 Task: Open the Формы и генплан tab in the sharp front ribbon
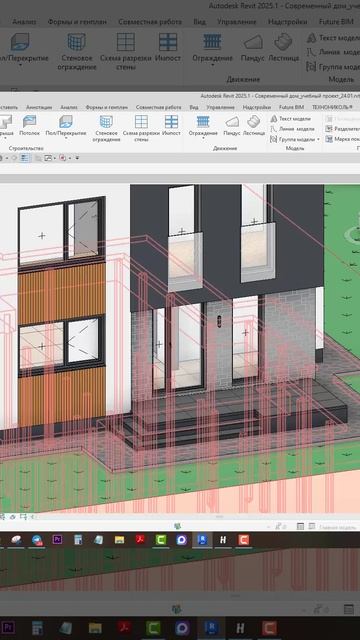tap(107, 107)
